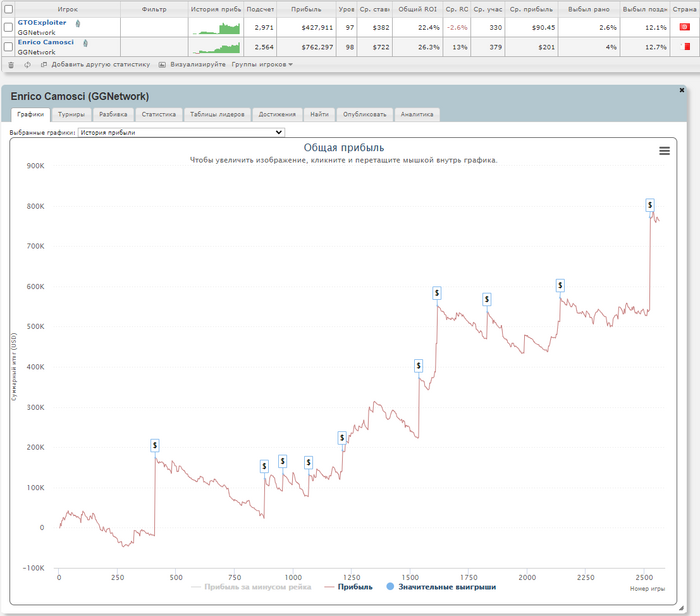
Task: Click the -2.6% value in GTOExploiter row
Action: [457, 28]
